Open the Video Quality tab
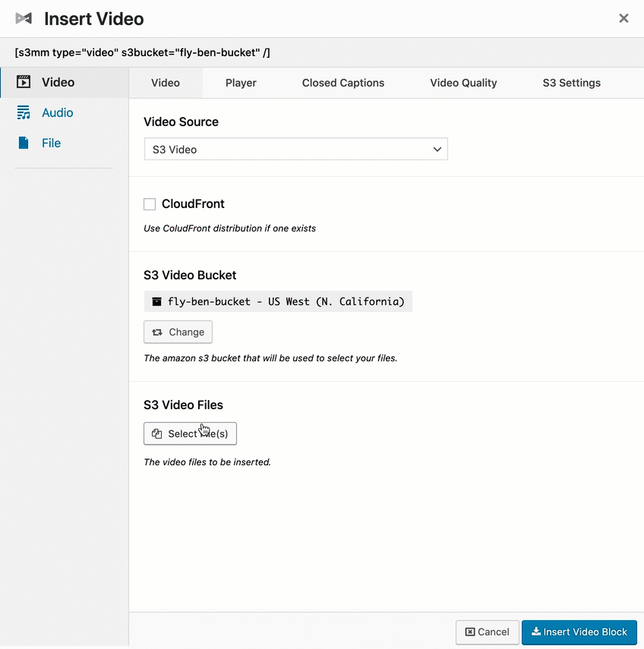The image size is (644, 649). tap(463, 83)
